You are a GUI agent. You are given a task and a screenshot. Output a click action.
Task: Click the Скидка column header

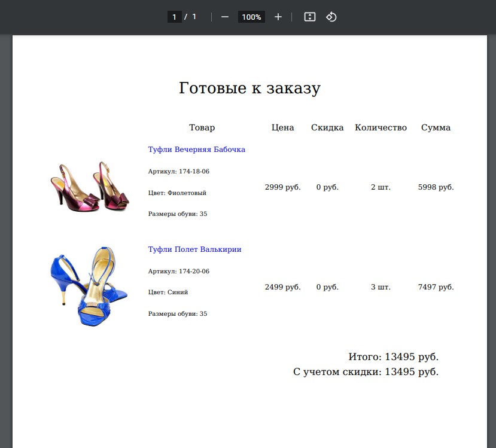pos(327,127)
